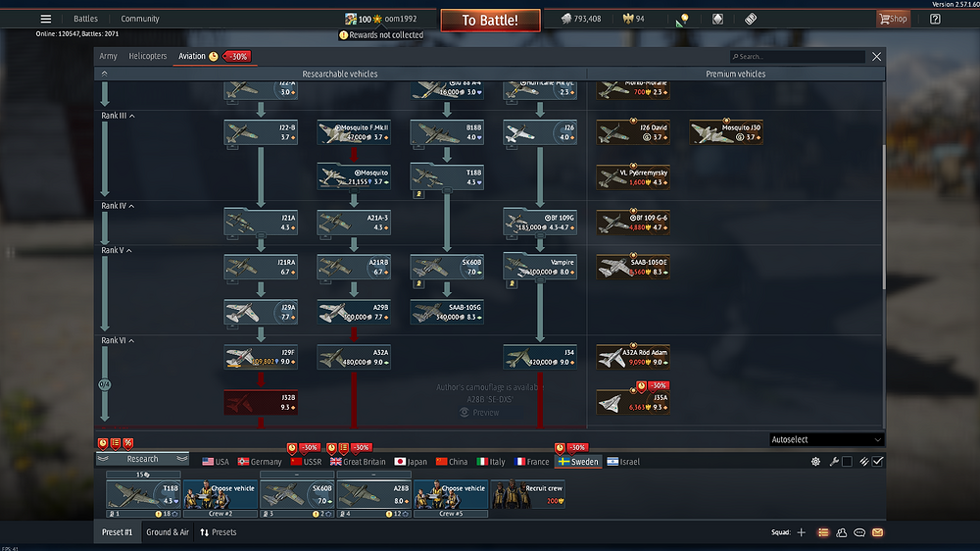Toggle the checked box beside stripes icon
980x551 pixels.
(x=877, y=462)
